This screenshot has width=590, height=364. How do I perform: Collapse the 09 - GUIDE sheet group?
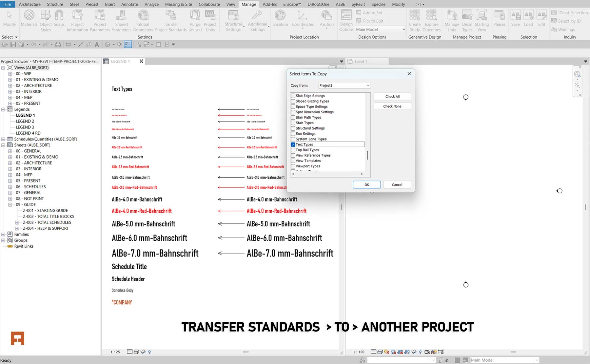[x=11, y=204]
